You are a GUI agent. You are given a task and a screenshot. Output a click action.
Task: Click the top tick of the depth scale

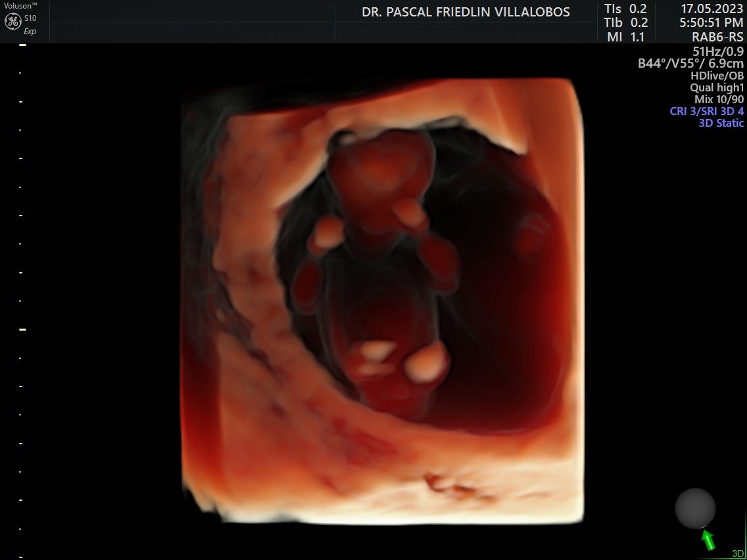22,45
